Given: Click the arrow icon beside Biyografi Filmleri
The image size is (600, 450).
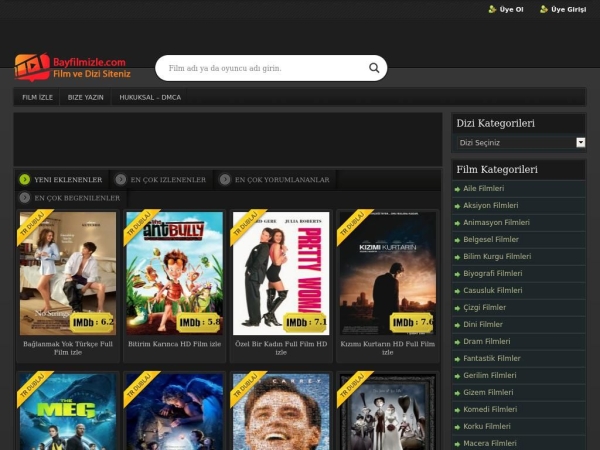Looking at the screenshot, I should pyautogui.click(x=457, y=274).
